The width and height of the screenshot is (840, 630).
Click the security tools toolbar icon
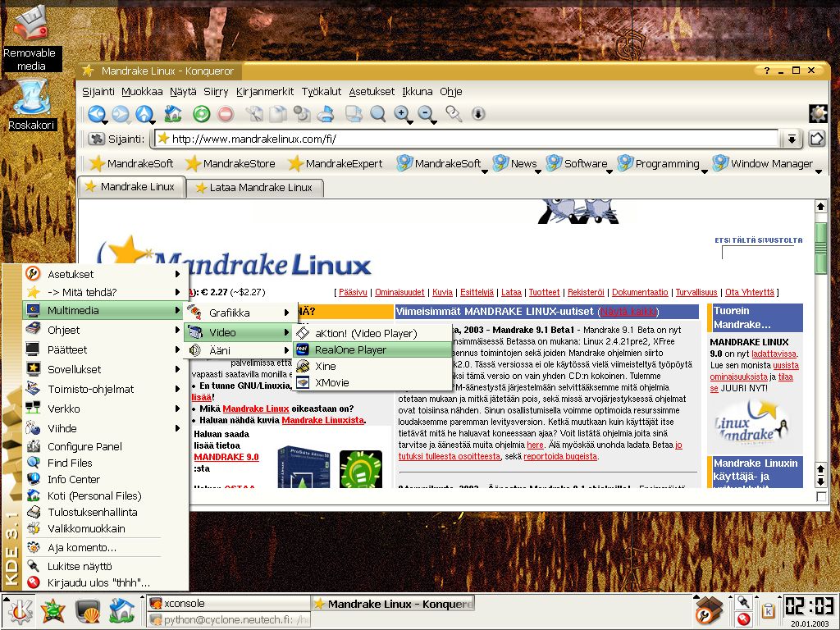pos(454,113)
